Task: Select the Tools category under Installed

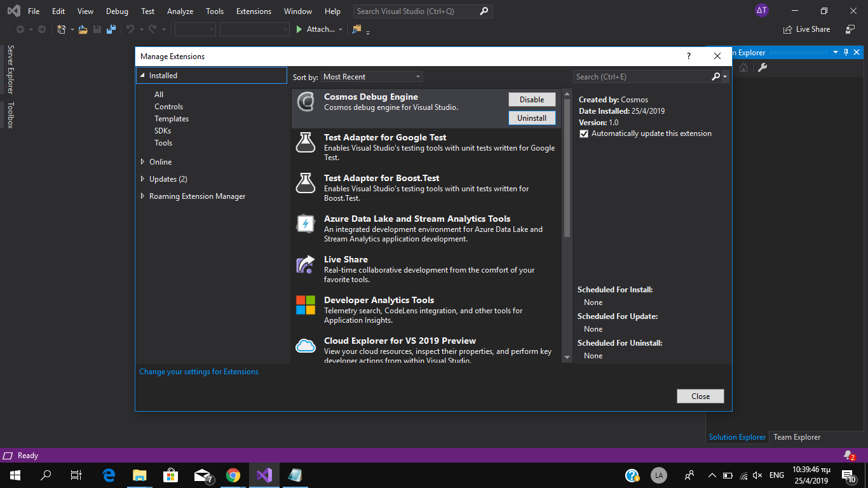Action: click(163, 143)
